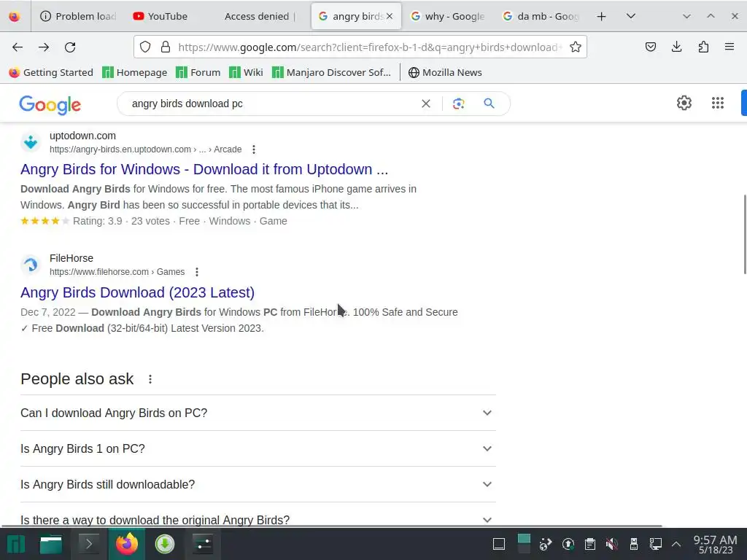This screenshot has height=560, width=747.
Task: Expand Is Angry Birds still downloadable?
Action: point(258,484)
